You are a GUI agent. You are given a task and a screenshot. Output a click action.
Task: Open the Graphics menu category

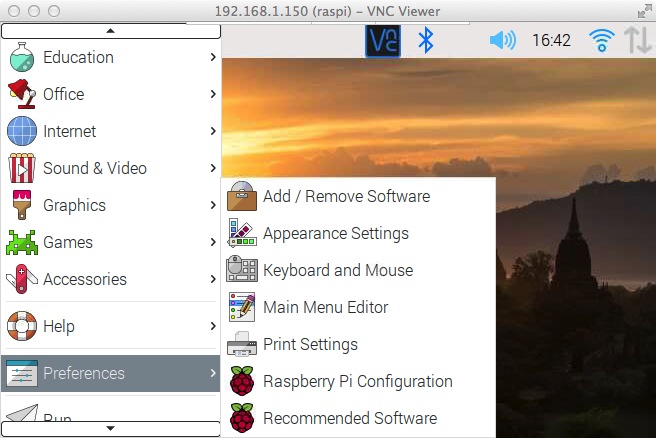point(74,205)
